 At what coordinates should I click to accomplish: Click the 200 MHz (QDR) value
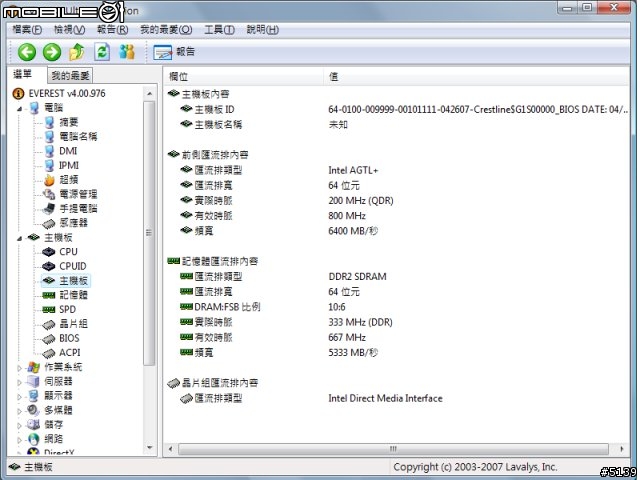(361, 201)
